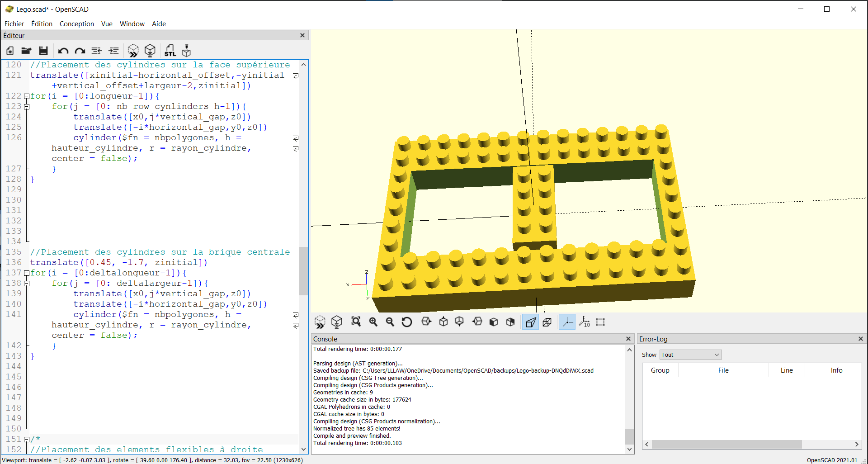
Task: Switch to the back view
Action: (x=510, y=322)
